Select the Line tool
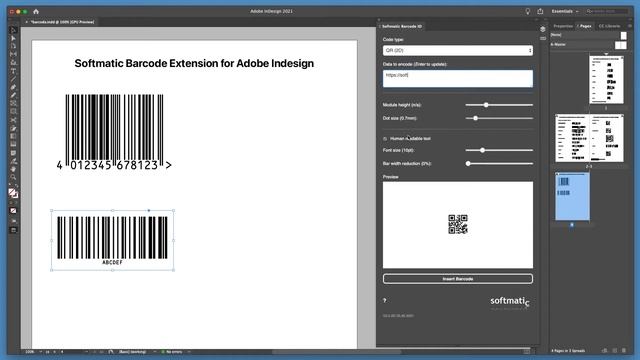The image size is (640, 360). [x=13, y=79]
